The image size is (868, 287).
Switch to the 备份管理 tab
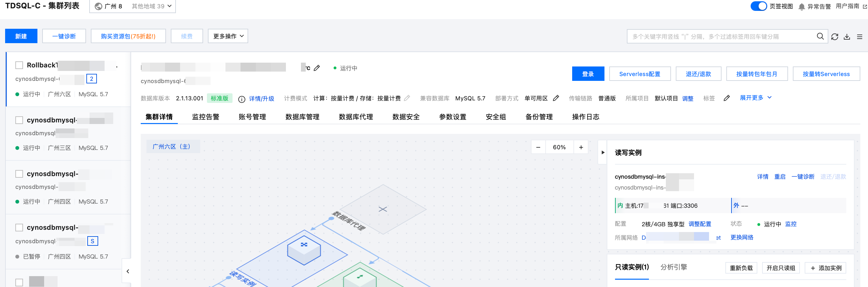click(x=539, y=117)
